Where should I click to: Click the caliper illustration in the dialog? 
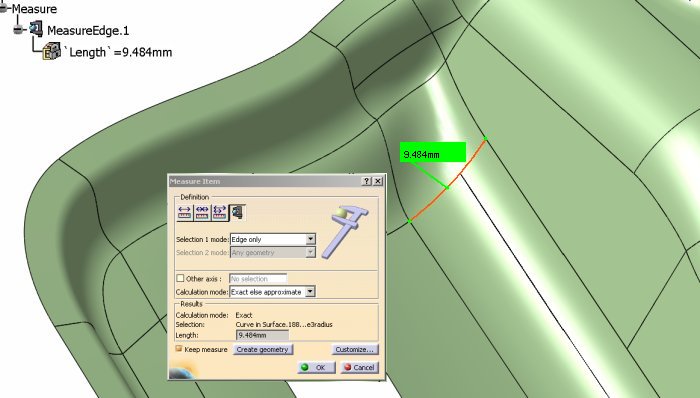click(346, 232)
